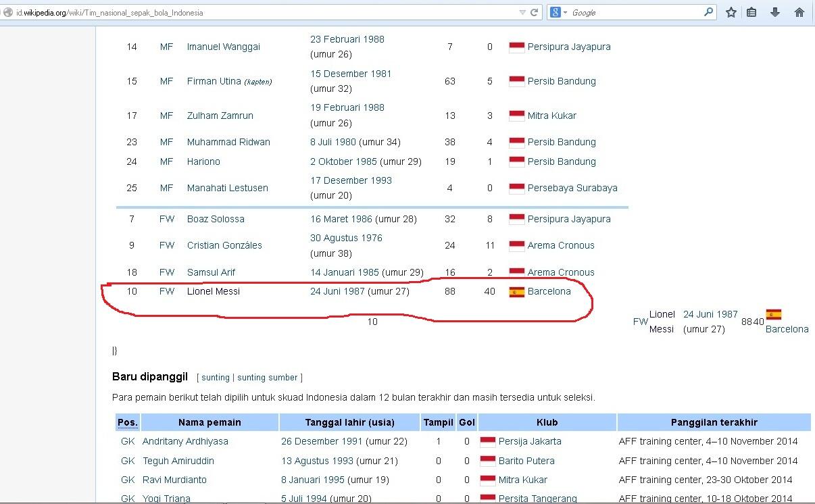
Task: Click FW position link for Boaz Solossa
Action: tap(167, 219)
